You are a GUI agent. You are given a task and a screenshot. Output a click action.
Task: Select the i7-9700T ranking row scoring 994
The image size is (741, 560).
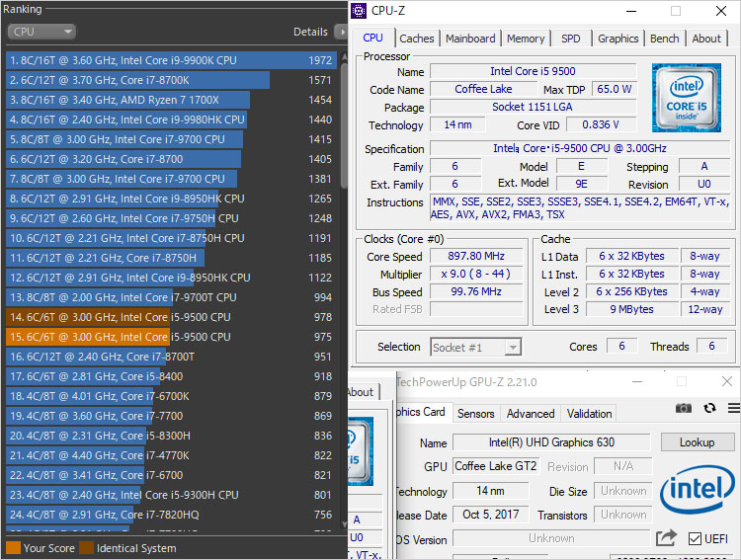pos(171,297)
